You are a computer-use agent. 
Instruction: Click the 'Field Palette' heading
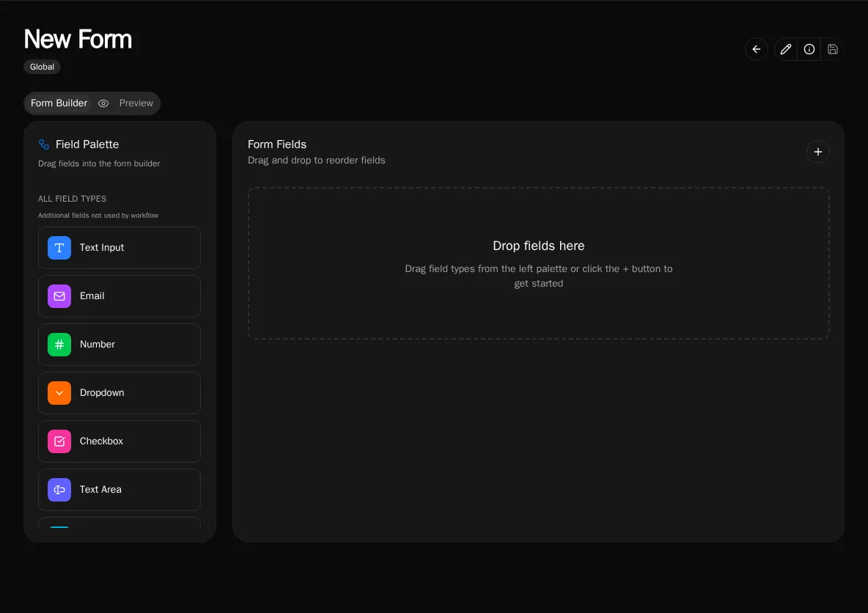click(87, 144)
